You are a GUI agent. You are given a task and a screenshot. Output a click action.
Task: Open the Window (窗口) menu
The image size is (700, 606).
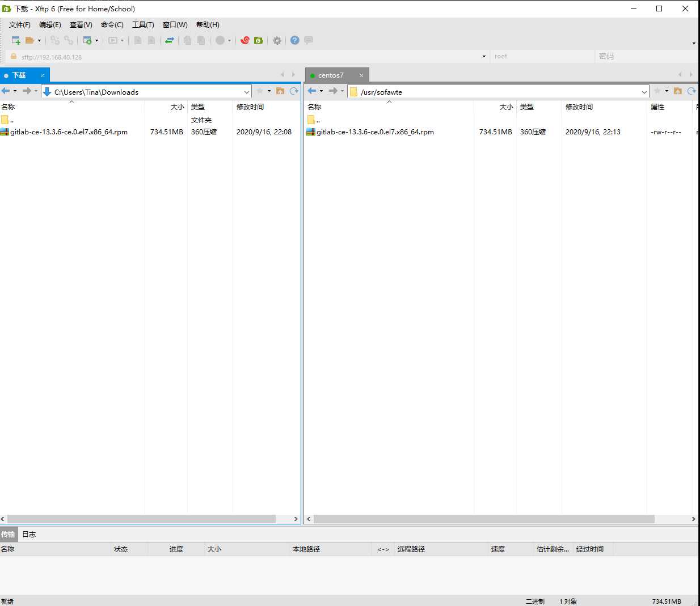pyautogui.click(x=175, y=25)
